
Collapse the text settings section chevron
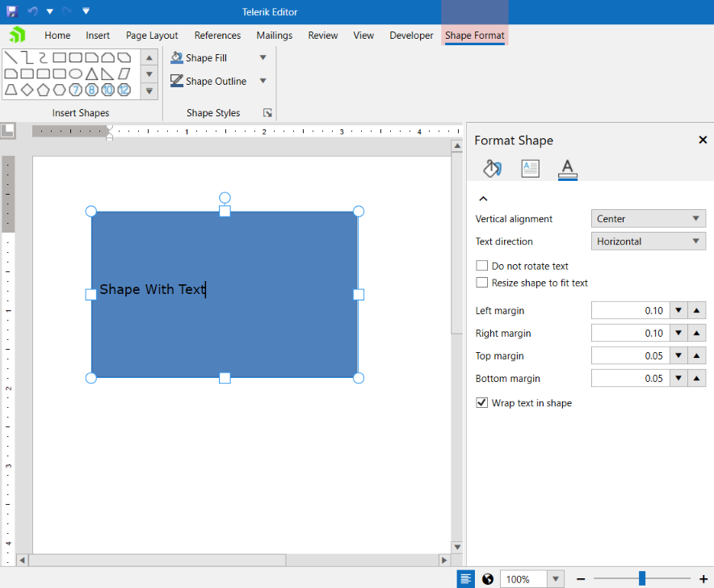coord(483,198)
